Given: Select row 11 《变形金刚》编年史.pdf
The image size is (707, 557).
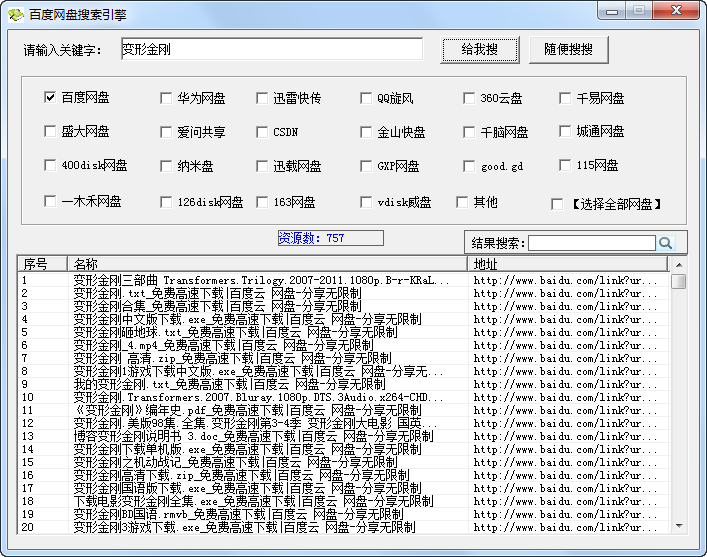Looking at the screenshot, I should pyautogui.click(x=343, y=410).
